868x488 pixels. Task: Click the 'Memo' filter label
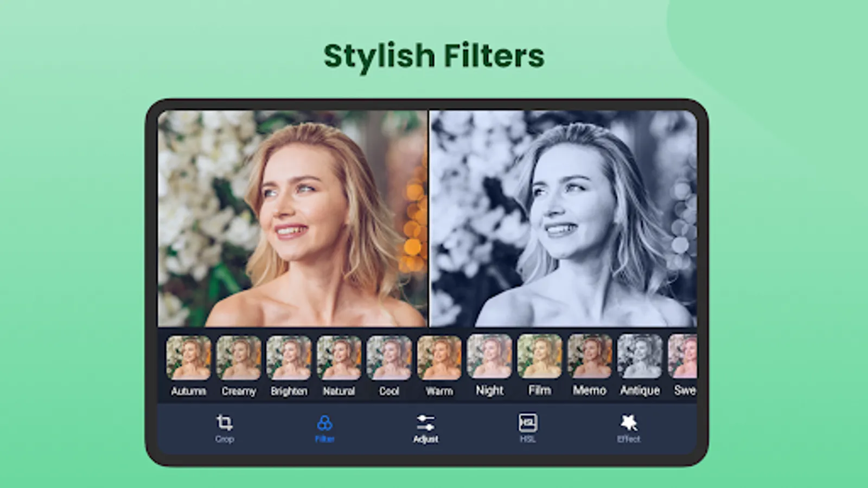(x=590, y=390)
